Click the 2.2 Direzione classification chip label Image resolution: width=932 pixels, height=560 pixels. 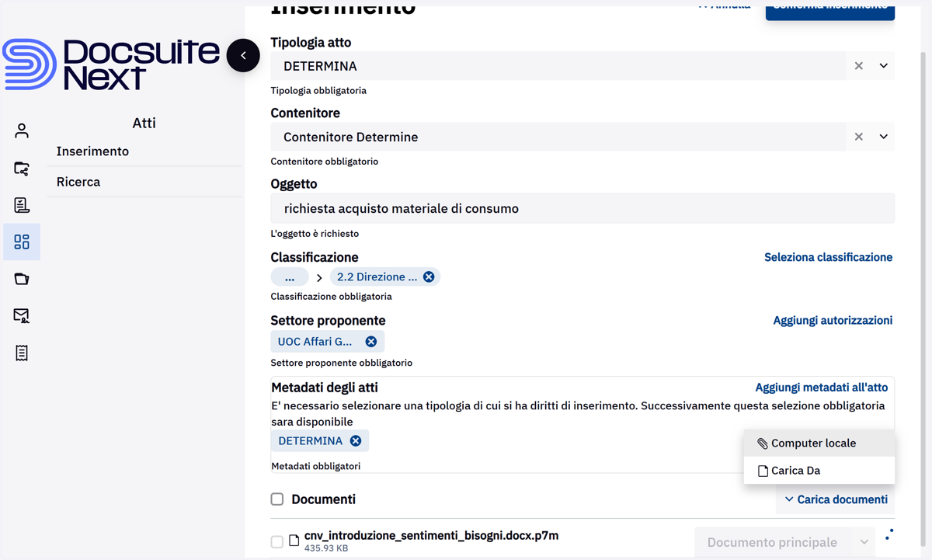pos(377,277)
